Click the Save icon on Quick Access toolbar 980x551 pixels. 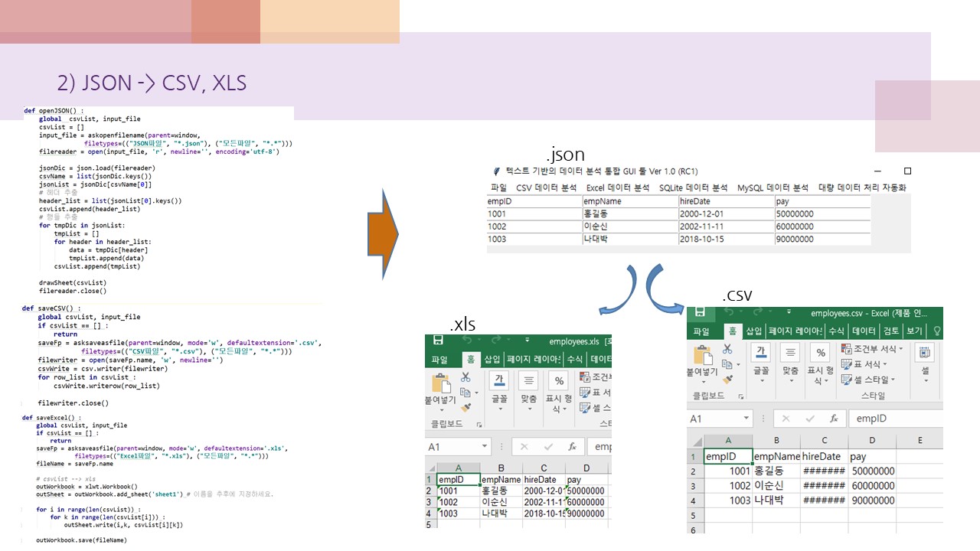(701, 311)
